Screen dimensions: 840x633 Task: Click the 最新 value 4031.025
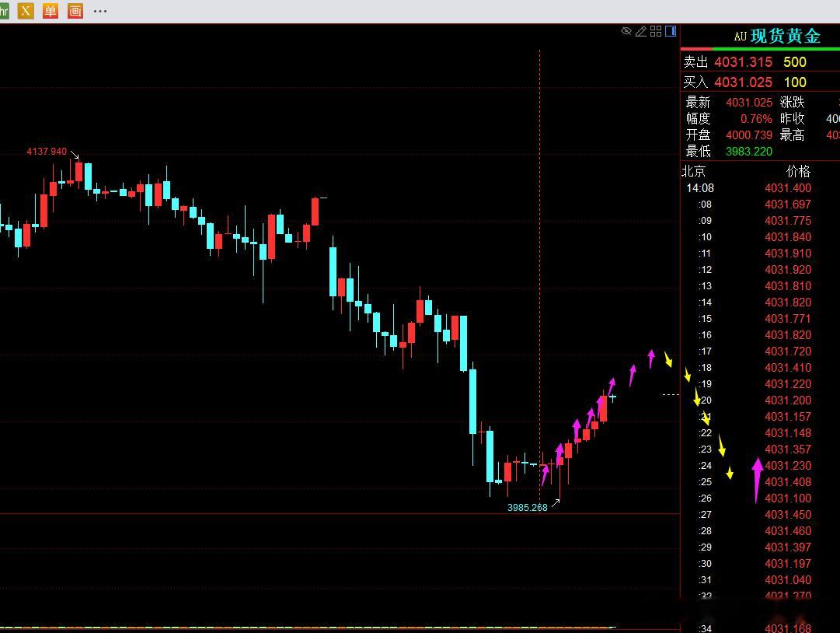point(749,103)
